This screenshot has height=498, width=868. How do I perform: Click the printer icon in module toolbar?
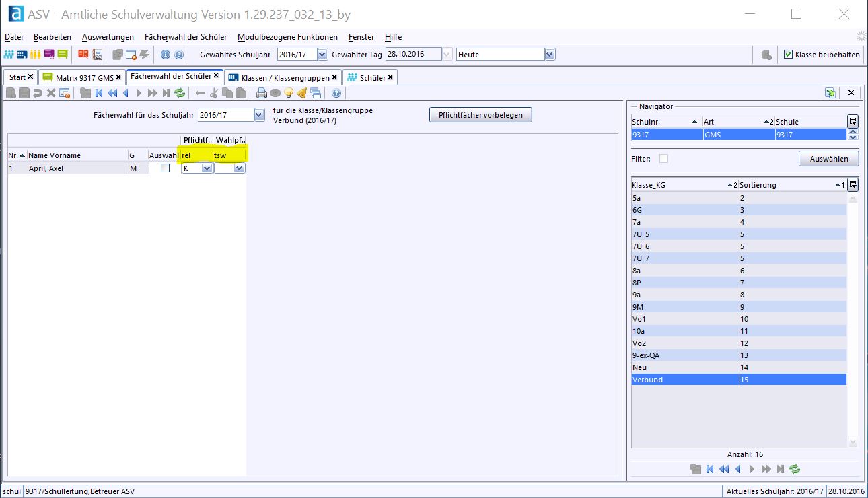(262, 93)
